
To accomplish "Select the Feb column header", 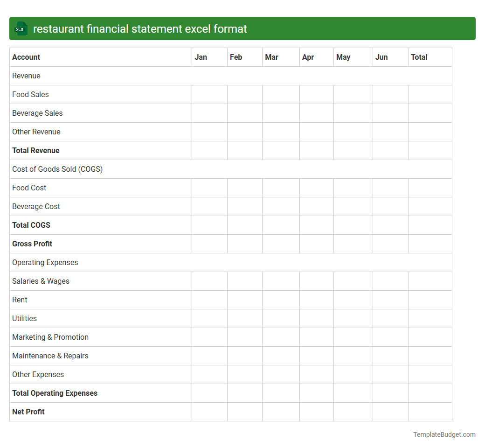I will pyautogui.click(x=236, y=57).
